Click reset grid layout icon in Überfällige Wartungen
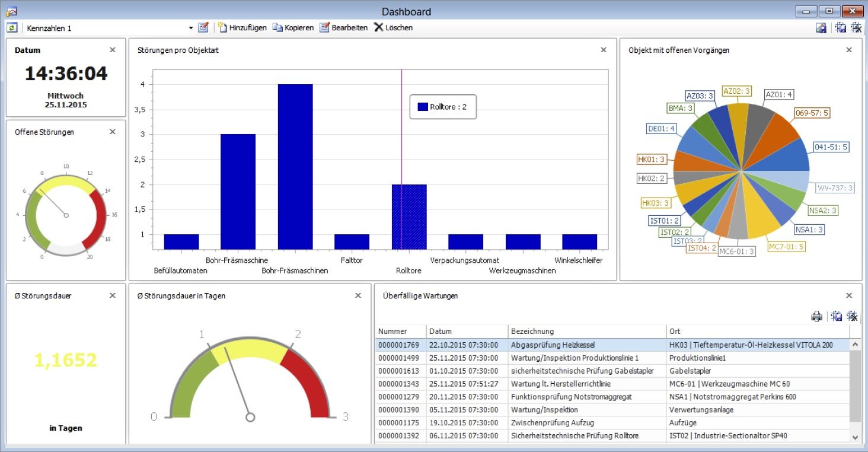This screenshot has height=452, width=868. point(853,316)
